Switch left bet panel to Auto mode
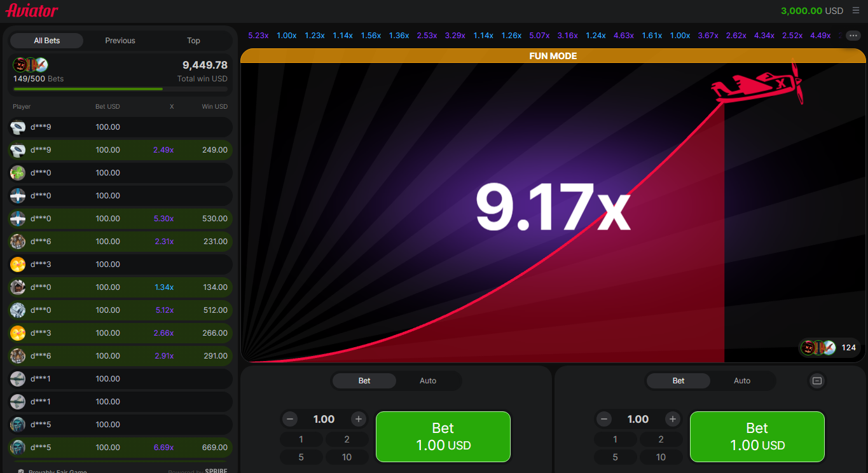Screen dimensions: 868x473 coord(428,381)
